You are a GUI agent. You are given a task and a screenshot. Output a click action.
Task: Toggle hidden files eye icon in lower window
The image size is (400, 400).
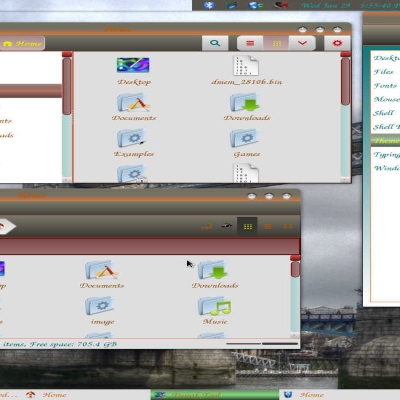click(227, 226)
